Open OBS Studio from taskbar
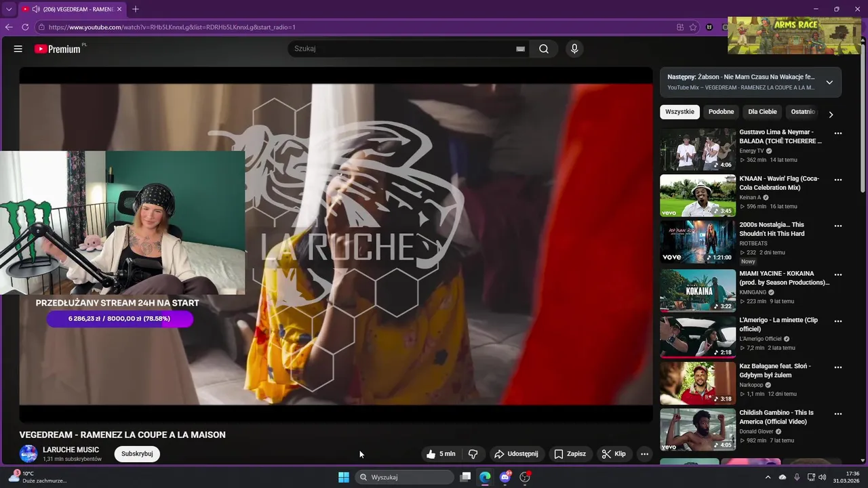Viewport: 868px width, 488px height. 525,477
